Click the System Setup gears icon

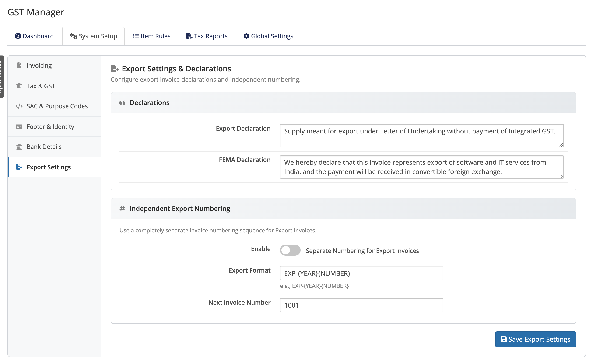(x=74, y=36)
